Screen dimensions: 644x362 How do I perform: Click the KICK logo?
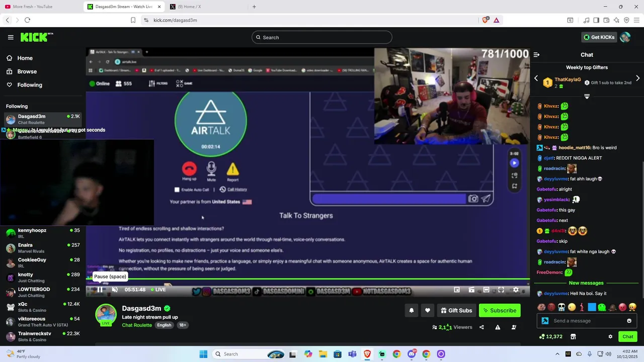(x=36, y=37)
